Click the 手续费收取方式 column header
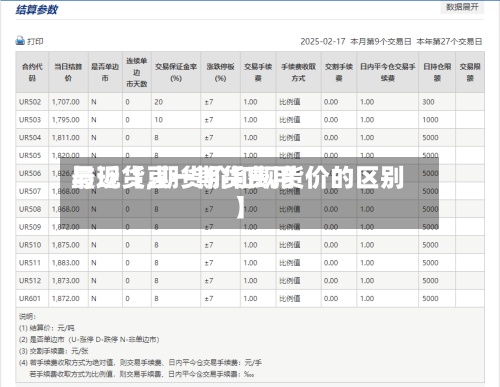Viewport: 500px width, 387px height. pyautogui.click(x=298, y=72)
